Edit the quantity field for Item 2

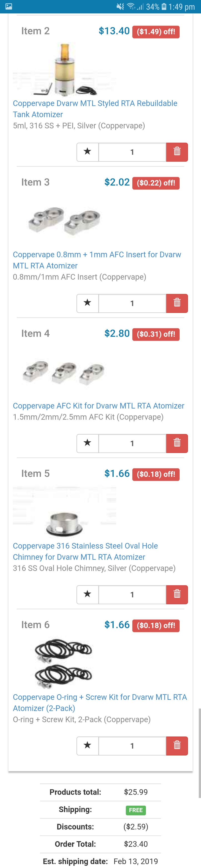pyautogui.click(x=132, y=152)
